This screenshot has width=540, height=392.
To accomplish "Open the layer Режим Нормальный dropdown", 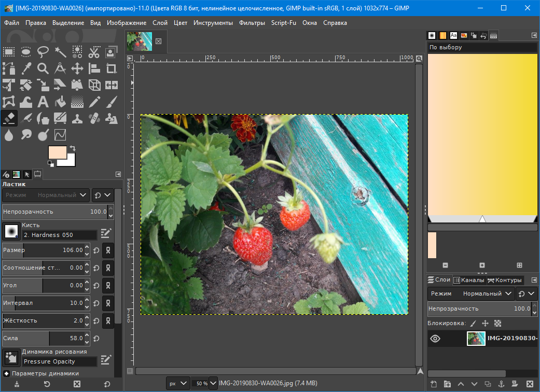I will (471, 293).
